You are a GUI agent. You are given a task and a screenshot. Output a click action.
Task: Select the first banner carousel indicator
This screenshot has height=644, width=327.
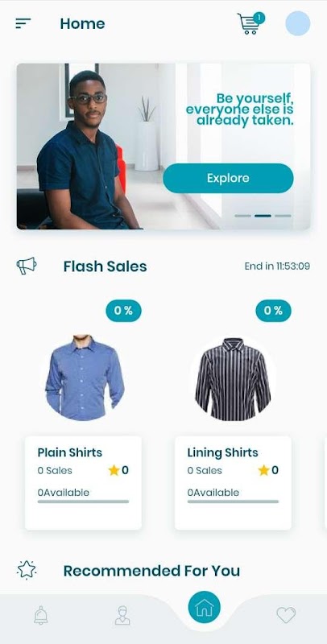click(242, 216)
